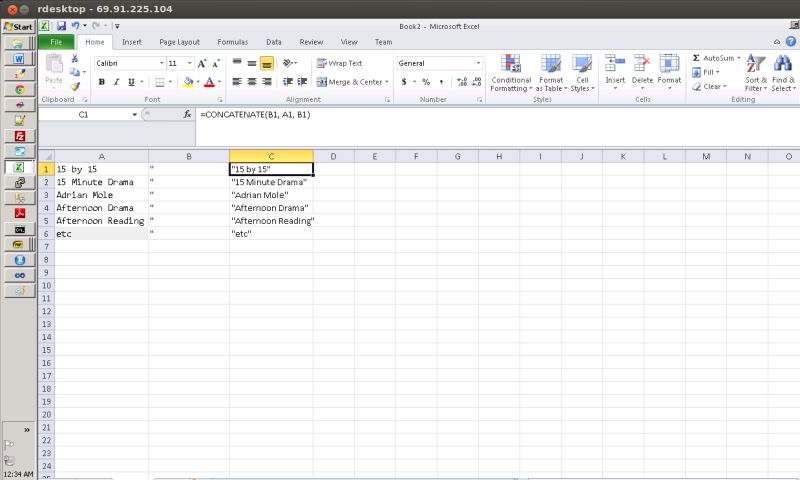Screen dimensions: 800x480
Task: Open the blue Excel Help question icon
Action: click(x=791, y=42)
